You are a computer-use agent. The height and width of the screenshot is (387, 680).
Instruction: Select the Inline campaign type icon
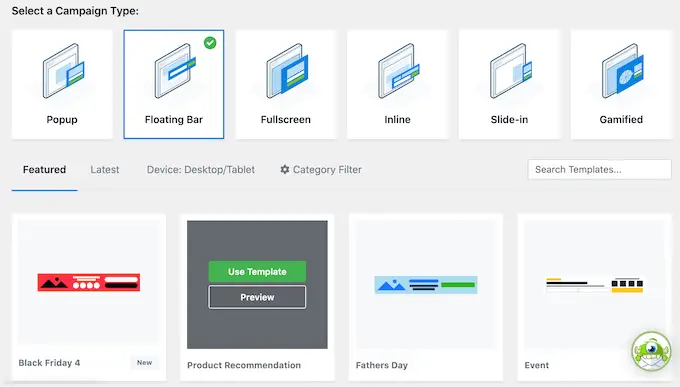(399, 71)
